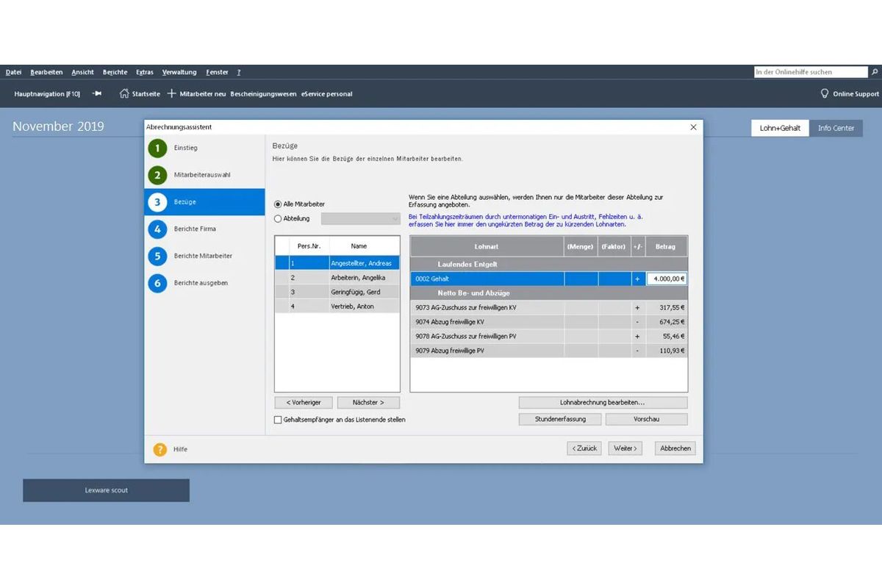
Task: Select the 0002 Gehalt row
Action: coord(549,279)
